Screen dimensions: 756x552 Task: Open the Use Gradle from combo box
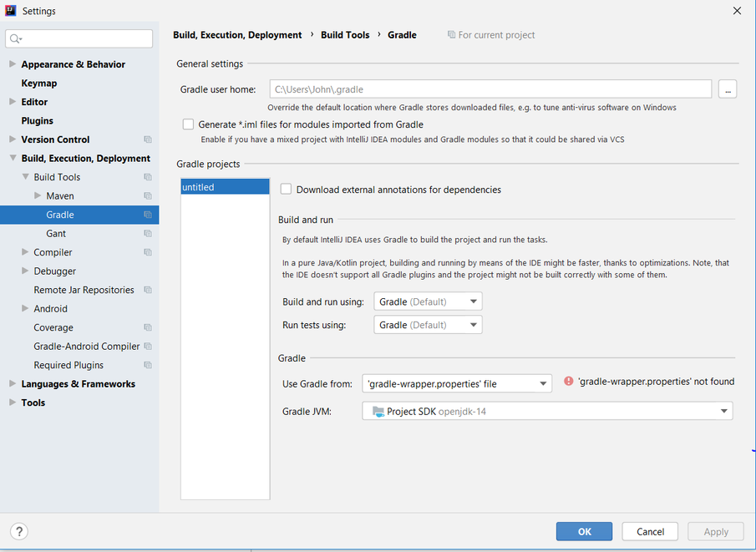[457, 383]
